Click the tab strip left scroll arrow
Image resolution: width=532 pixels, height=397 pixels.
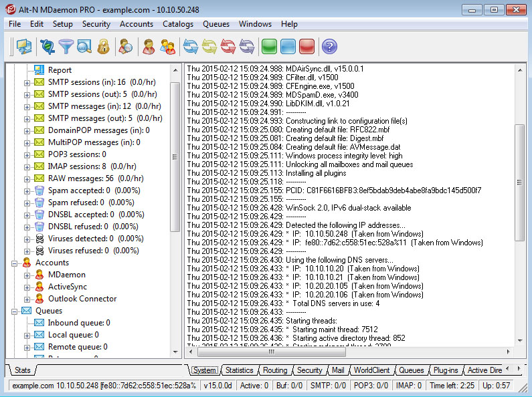point(507,369)
